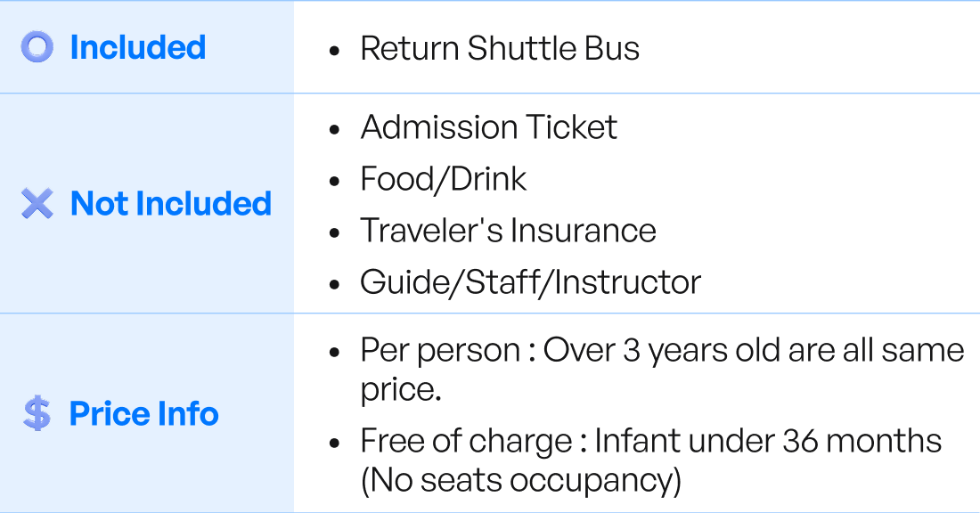This screenshot has width=980, height=513.
Task: Click the bullet before Free of charge
Action: (x=335, y=443)
